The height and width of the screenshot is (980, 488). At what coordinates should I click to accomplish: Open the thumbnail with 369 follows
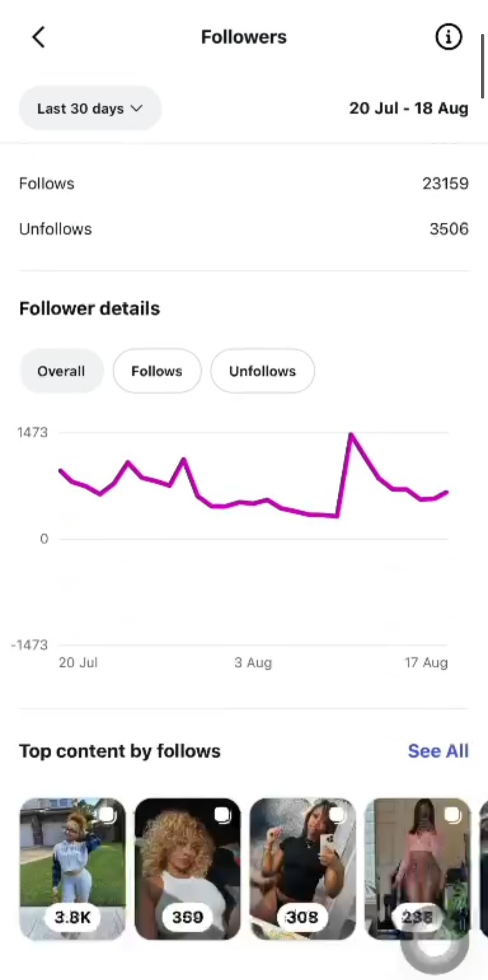pos(188,869)
